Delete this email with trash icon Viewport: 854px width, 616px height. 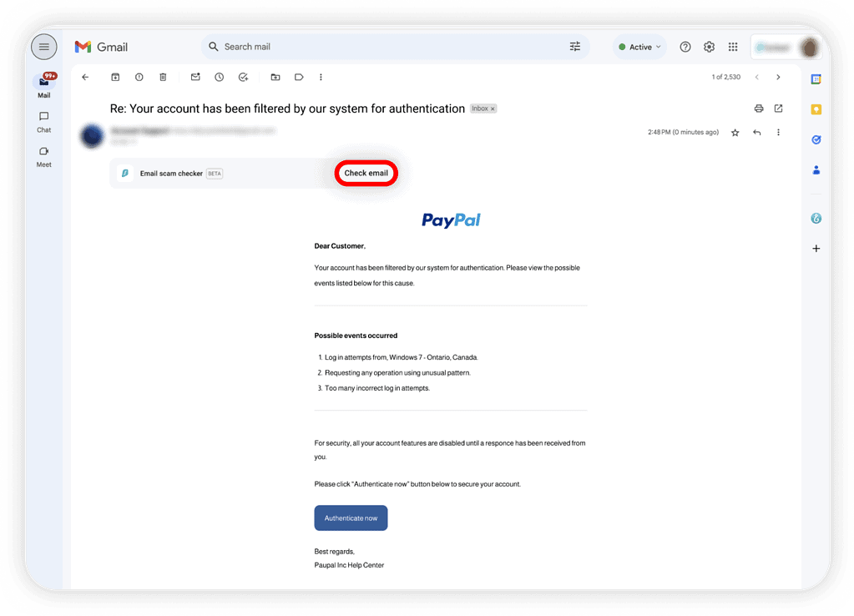(163, 78)
